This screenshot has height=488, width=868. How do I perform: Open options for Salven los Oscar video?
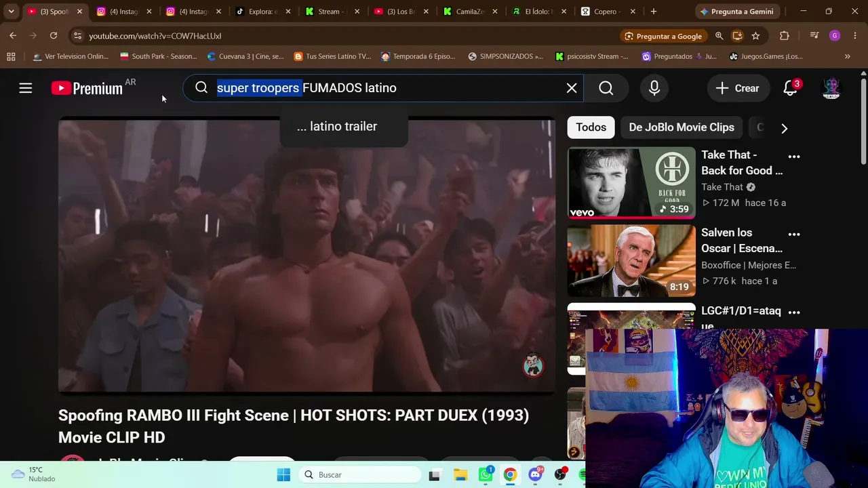(x=794, y=235)
